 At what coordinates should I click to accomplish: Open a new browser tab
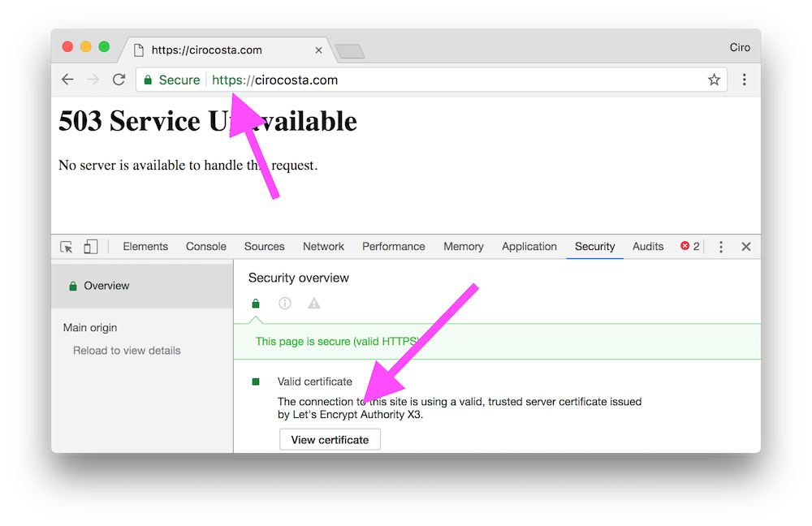(x=350, y=51)
